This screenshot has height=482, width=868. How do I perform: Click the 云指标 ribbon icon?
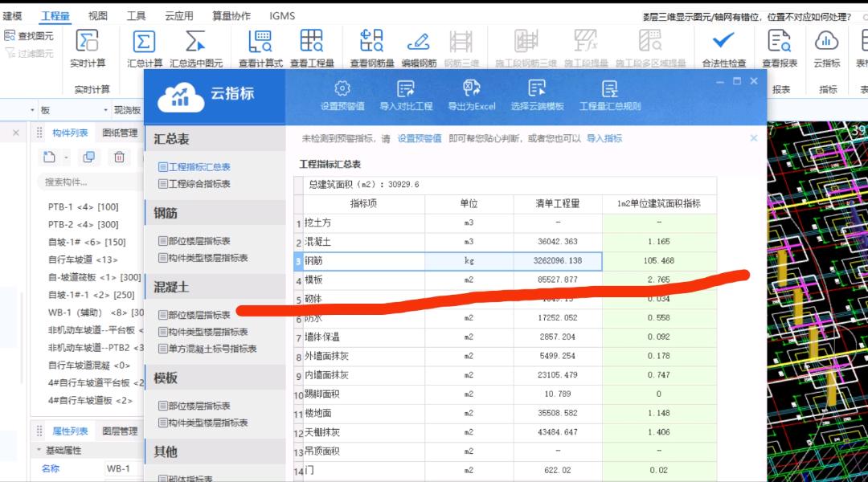coord(826,42)
